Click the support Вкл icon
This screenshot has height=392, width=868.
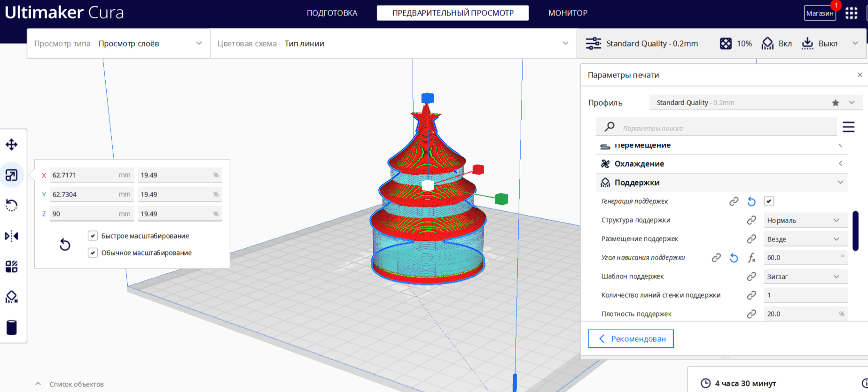767,44
